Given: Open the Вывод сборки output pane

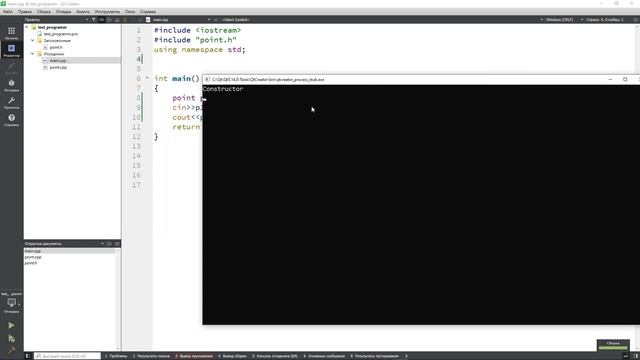Looking at the screenshot, I should (x=232, y=356).
